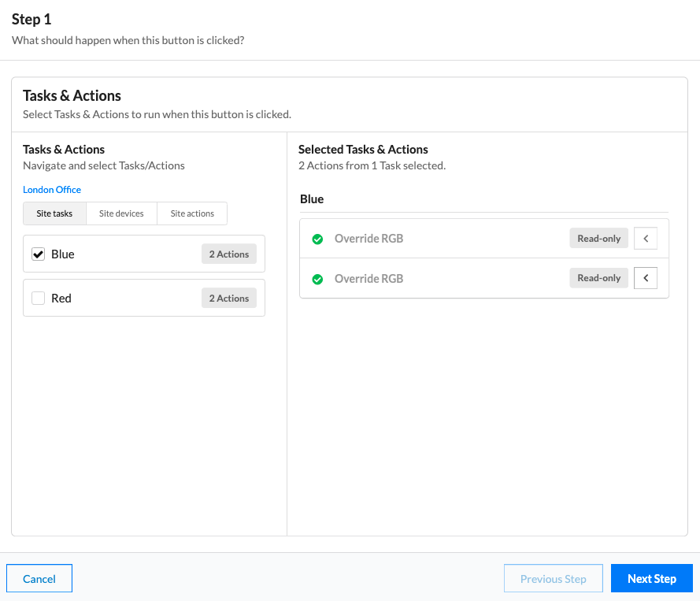
Task: Uncheck the Blue task checkbox
Action: (x=38, y=254)
